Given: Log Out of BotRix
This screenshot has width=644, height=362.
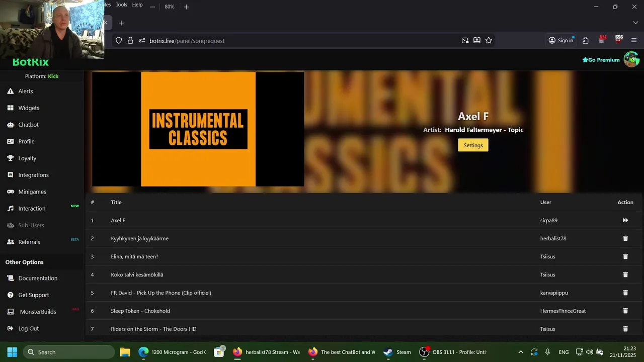Looking at the screenshot, I should (28, 328).
